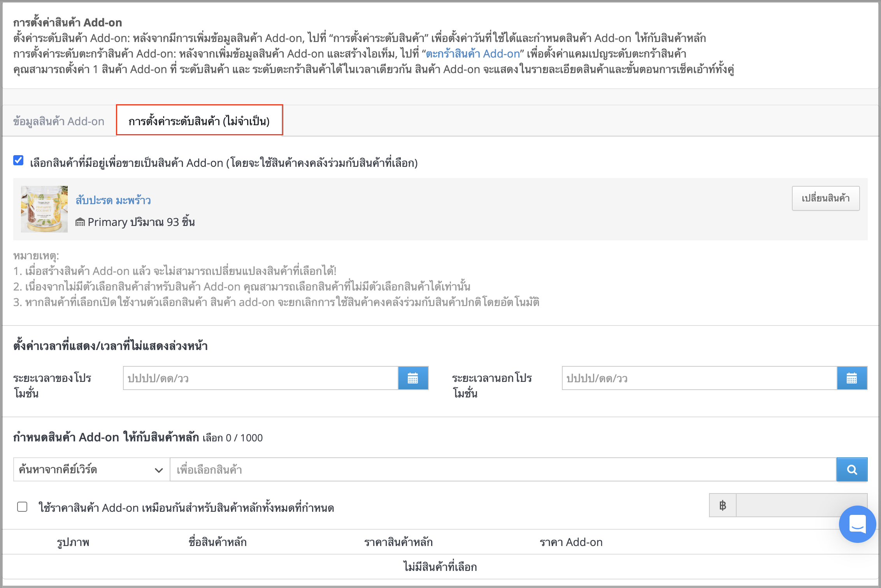
Task: Uncheck select existing product as Add-on
Action: pos(18,160)
